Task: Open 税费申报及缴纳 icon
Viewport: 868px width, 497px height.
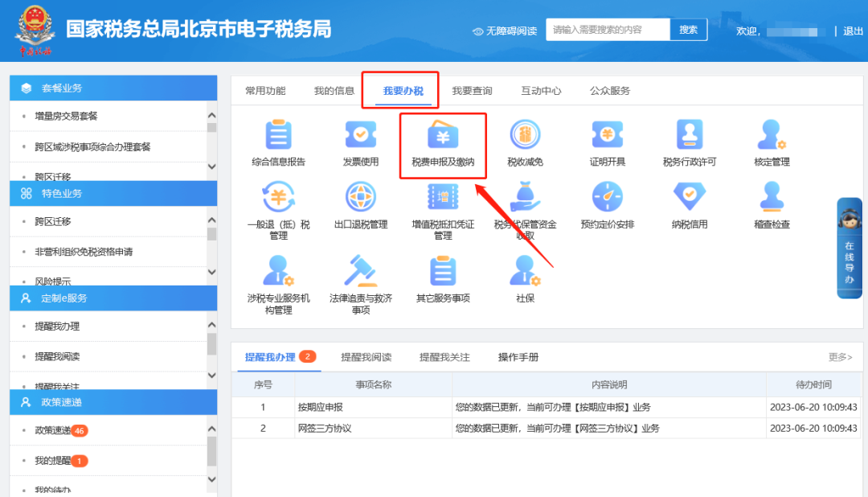Action: coord(443,134)
